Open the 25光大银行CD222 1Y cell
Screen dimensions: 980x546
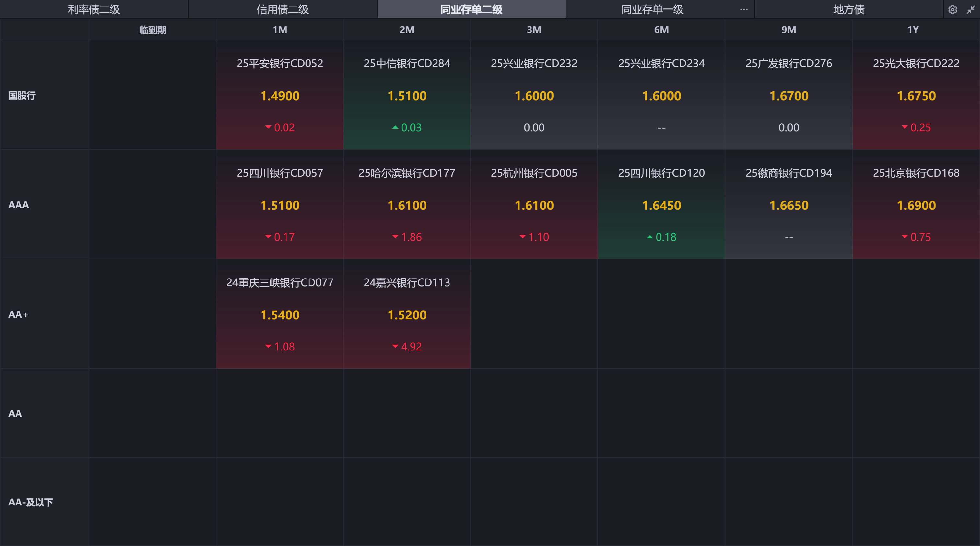point(916,95)
